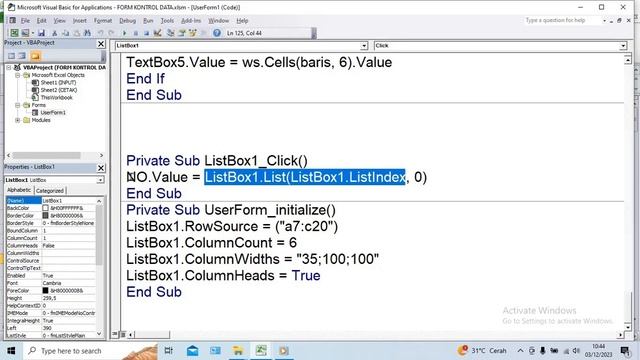Open Find with the binoculars icon

point(87,33)
